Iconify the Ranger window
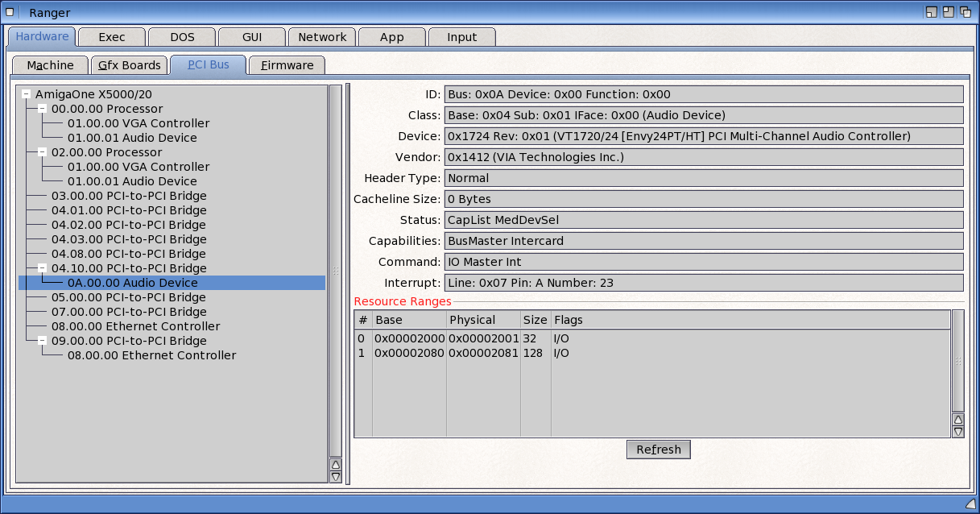Image resolution: width=980 pixels, height=514 pixels. (931, 12)
